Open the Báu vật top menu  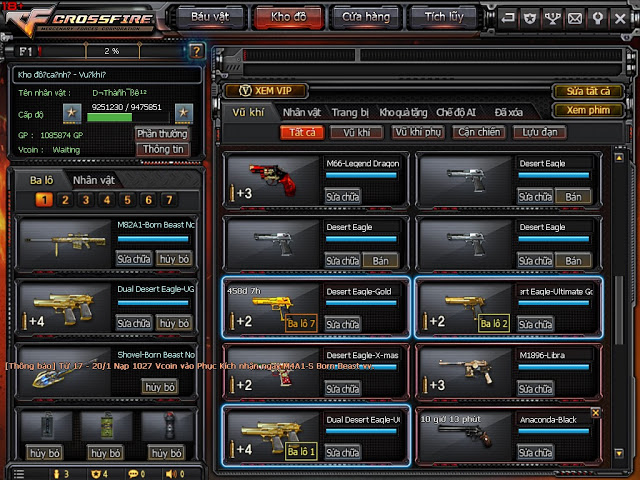[210, 17]
